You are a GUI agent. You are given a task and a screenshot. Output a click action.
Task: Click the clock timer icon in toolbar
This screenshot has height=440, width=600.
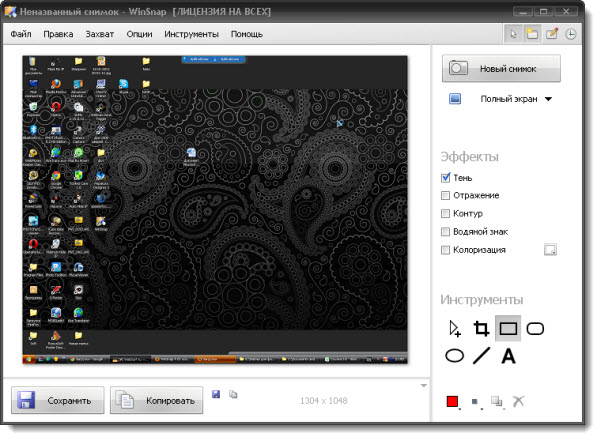click(570, 34)
